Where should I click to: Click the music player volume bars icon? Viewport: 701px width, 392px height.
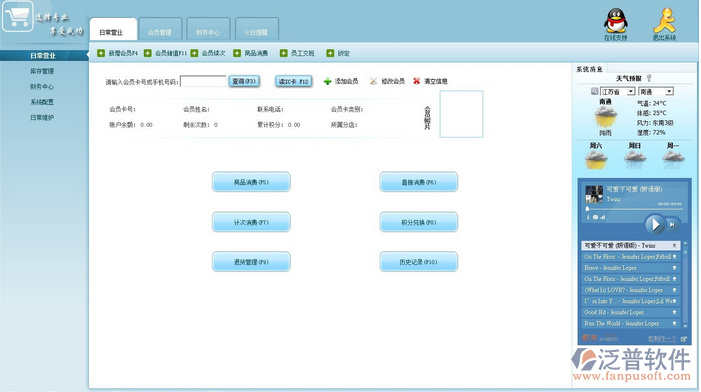coord(603,217)
